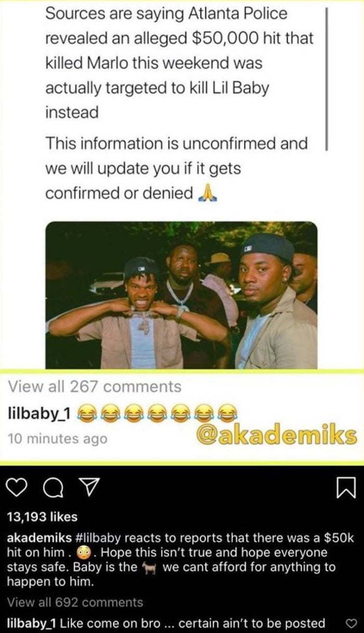The height and width of the screenshot is (633, 364).
Task: Open the embedded photo of the men
Action: [x=181, y=295]
